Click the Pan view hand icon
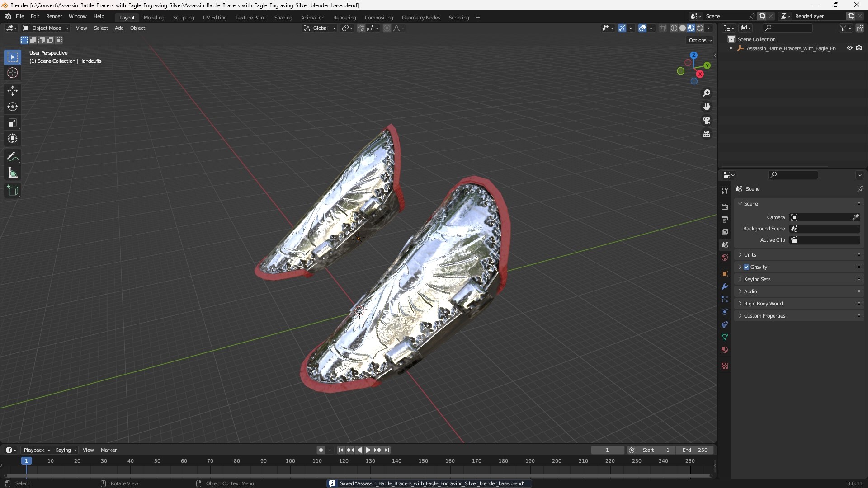 coord(707,107)
